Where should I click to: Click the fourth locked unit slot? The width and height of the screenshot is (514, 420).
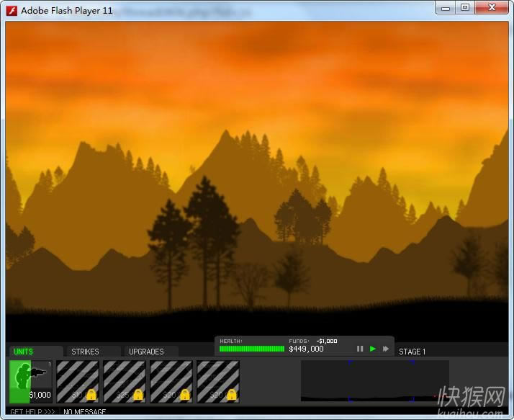pyautogui.click(x=217, y=382)
